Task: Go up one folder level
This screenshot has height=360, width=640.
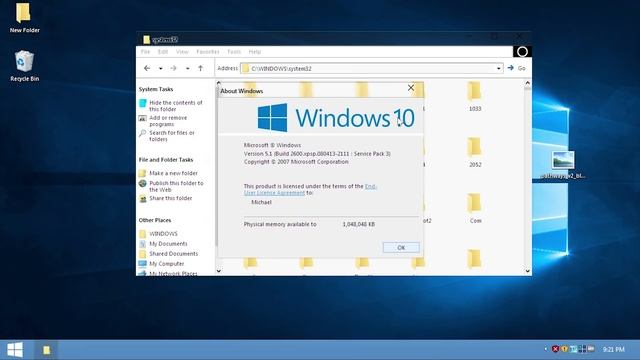Action: click(200, 68)
